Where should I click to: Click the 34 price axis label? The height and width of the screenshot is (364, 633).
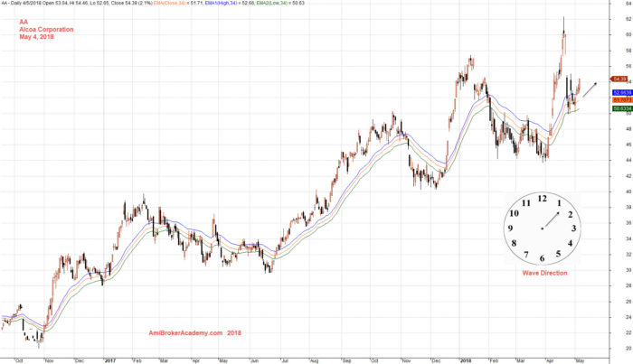(x=629, y=238)
